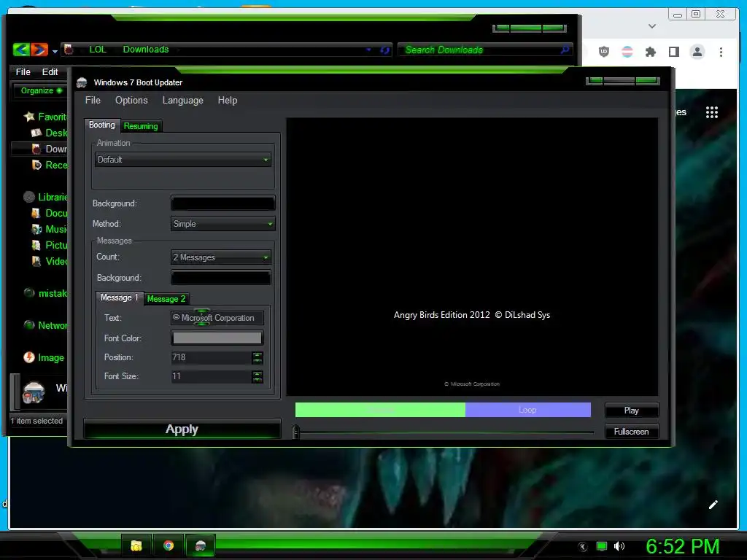Click the Apply button
The height and width of the screenshot is (560, 747).
click(x=182, y=429)
